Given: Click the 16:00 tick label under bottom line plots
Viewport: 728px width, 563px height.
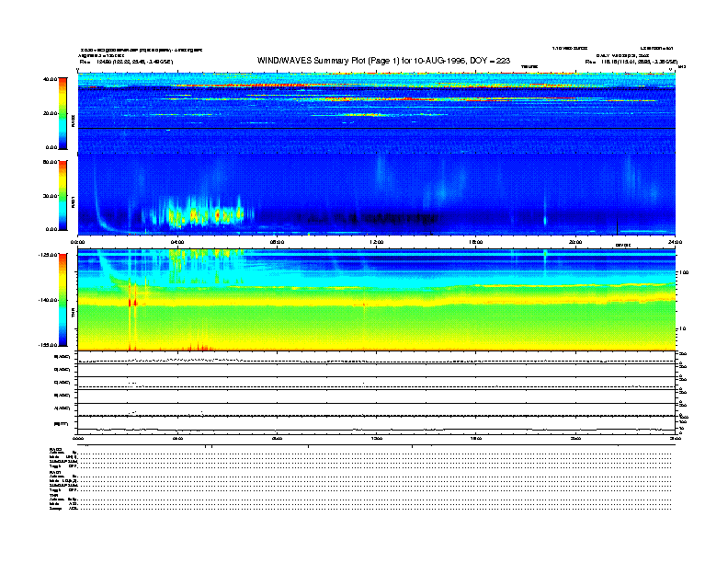Looking at the screenshot, I should (476, 438).
